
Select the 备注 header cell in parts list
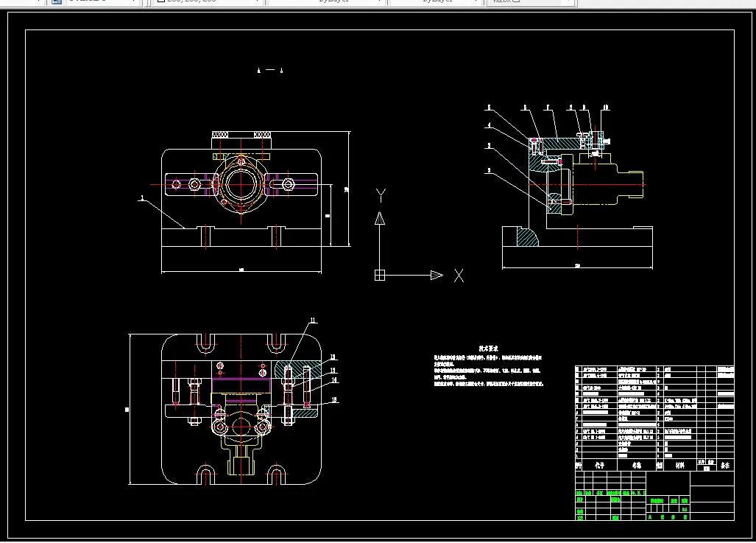(x=724, y=466)
